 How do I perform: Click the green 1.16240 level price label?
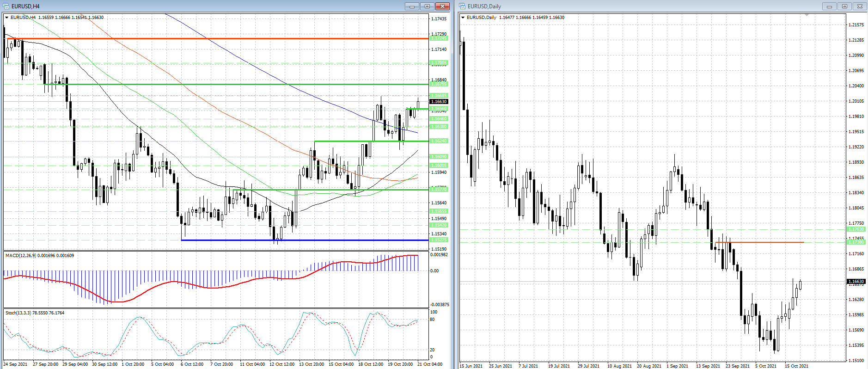439,141
